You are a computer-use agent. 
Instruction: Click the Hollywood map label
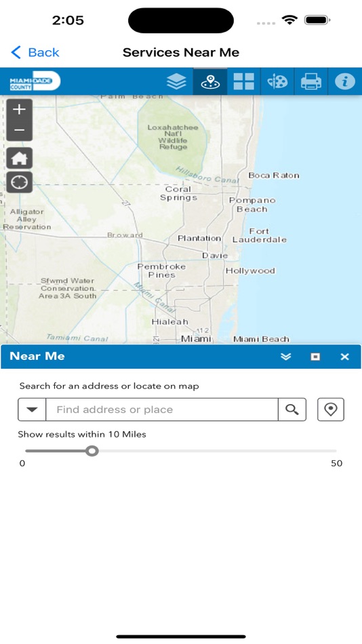point(250,270)
